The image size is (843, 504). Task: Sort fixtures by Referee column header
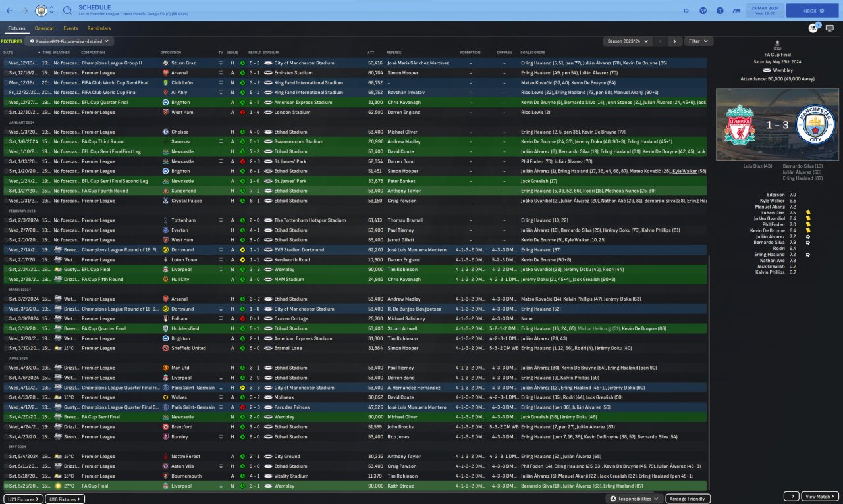click(394, 52)
